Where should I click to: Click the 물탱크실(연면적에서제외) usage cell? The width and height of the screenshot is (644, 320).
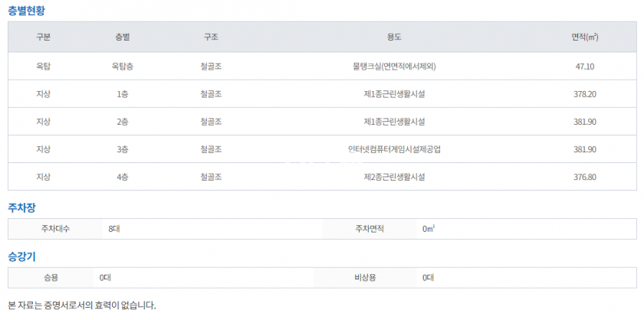pos(394,67)
